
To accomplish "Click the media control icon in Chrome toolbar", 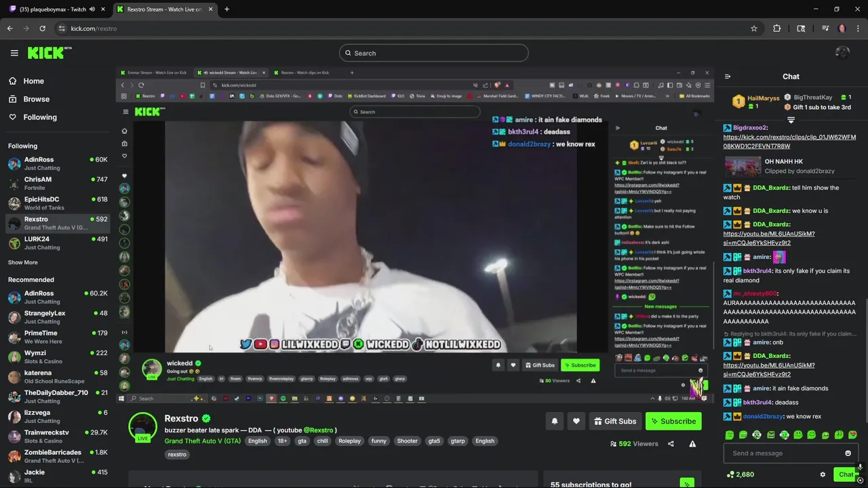I will click(825, 28).
